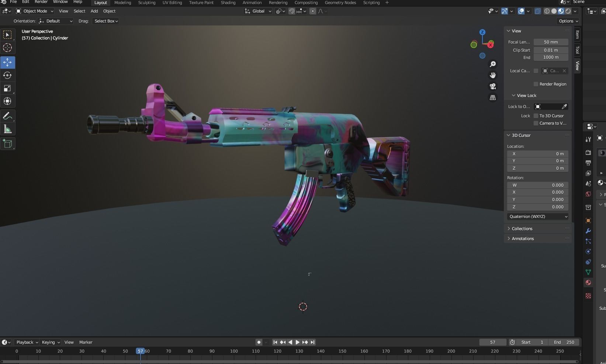The image size is (606, 364).
Task: Select the Scale tool
Action: 7,88
